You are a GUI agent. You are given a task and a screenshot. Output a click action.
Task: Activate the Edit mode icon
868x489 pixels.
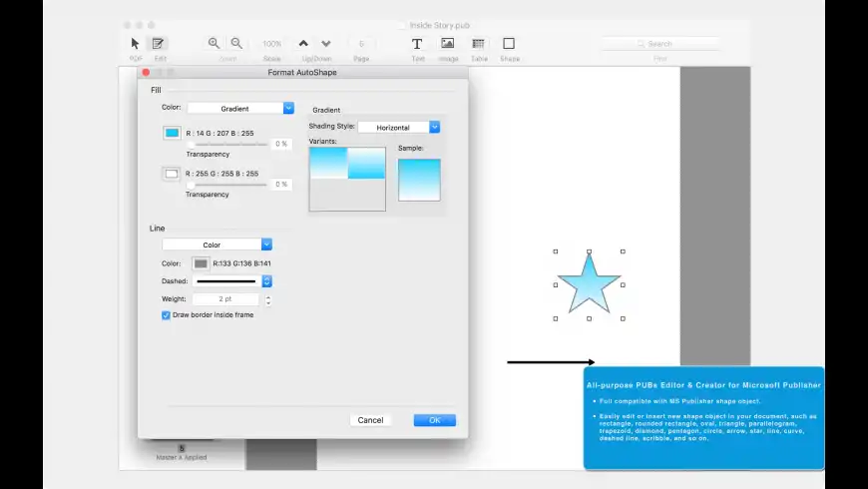point(159,43)
